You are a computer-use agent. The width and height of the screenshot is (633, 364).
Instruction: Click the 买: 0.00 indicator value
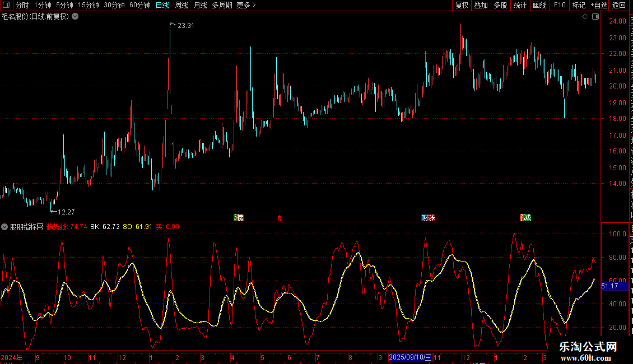[167, 227]
